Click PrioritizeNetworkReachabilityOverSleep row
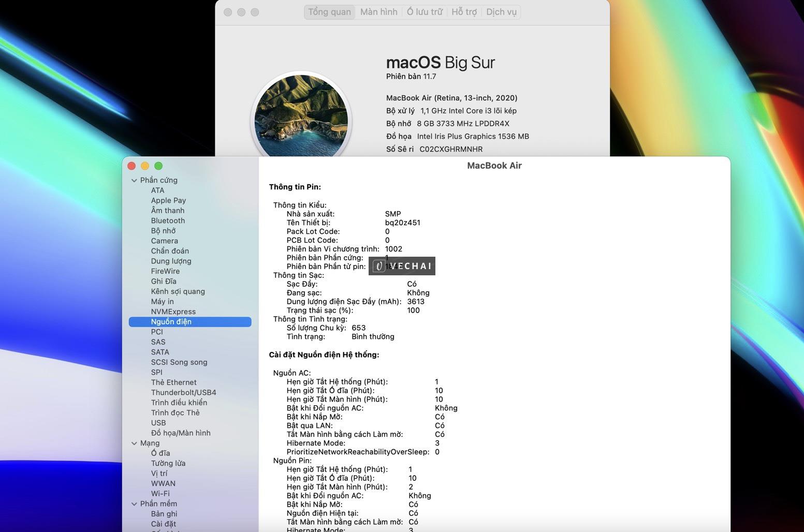The width and height of the screenshot is (804, 532). point(363,452)
